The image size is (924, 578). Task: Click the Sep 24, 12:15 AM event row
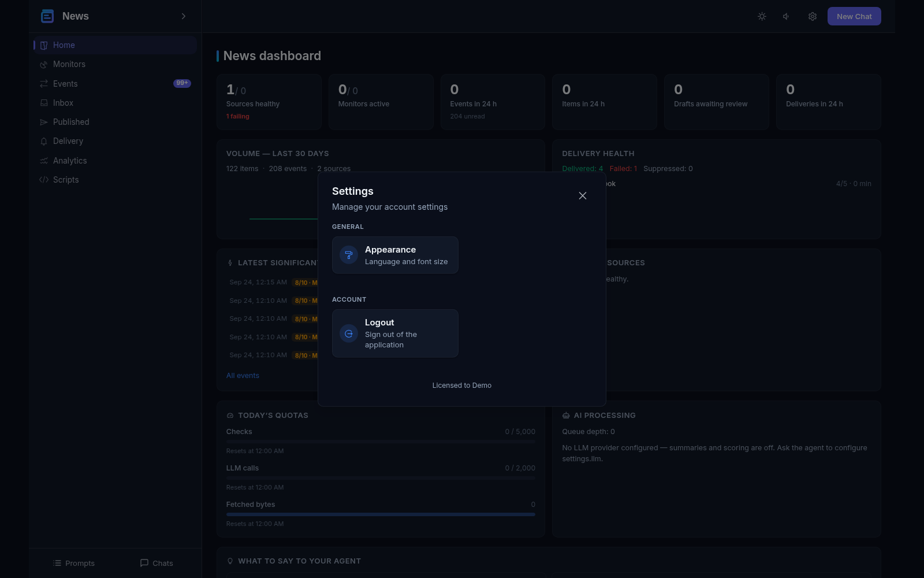[x=273, y=283]
